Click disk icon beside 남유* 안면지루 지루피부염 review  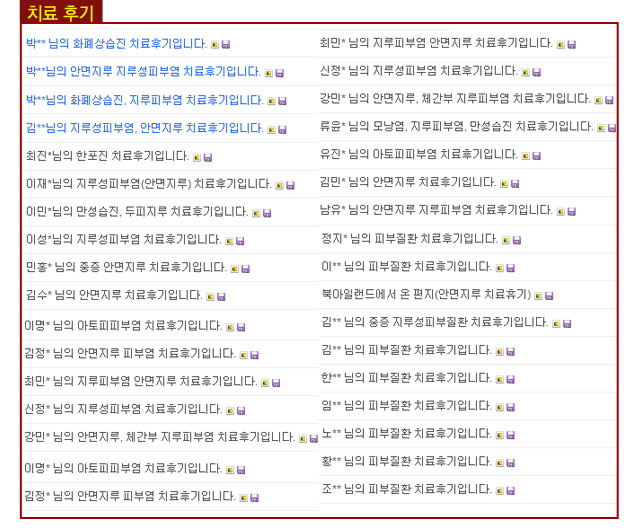[571, 212]
